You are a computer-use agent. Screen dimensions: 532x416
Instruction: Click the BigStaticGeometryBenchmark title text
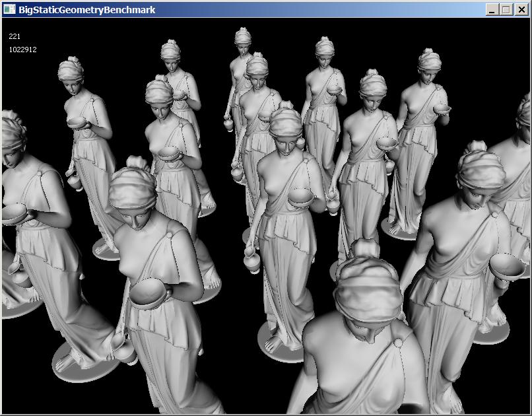click(x=86, y=9)
